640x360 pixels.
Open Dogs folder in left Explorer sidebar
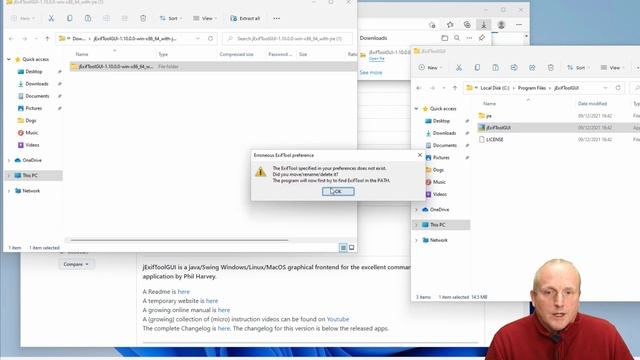[31, 120]
